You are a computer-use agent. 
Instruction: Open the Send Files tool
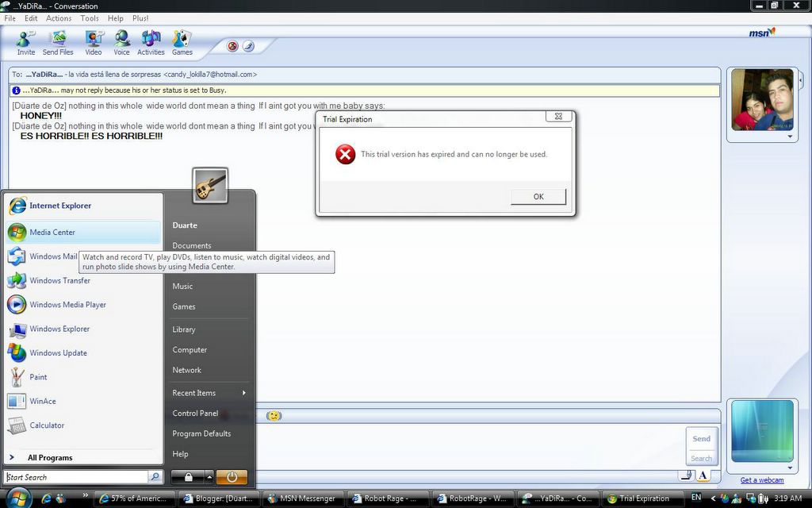coord(58,43)
